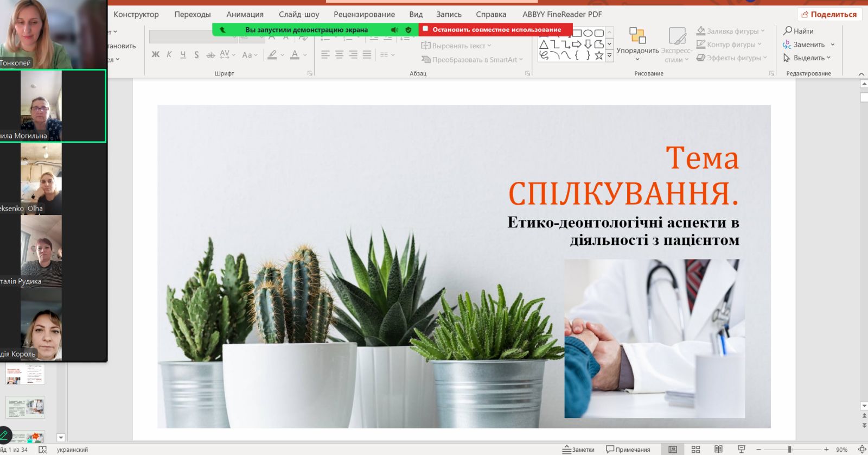Open the Select (Выделить) dropdown
This screenshot has width=868, height=455.
click(x=808, y=58)
